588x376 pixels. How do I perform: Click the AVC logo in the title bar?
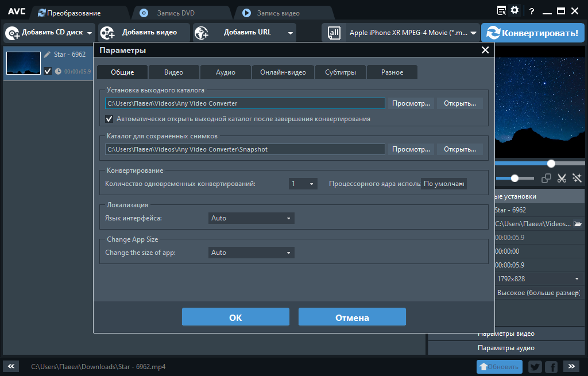click(17, 11)
